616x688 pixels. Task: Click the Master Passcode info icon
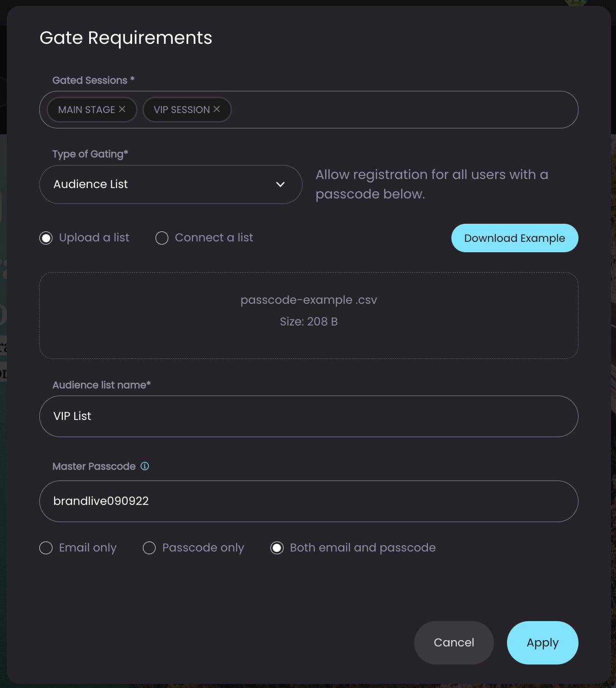pyautogui.click(x=145, y=466)
